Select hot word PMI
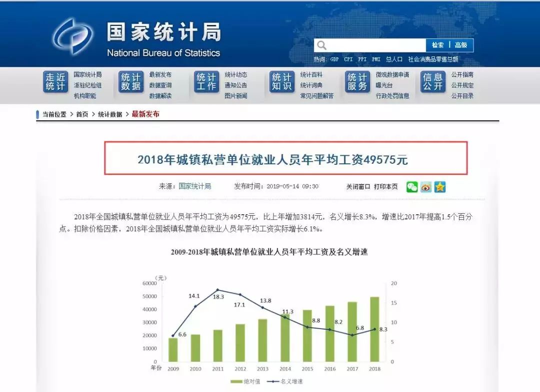 point(376,59)
